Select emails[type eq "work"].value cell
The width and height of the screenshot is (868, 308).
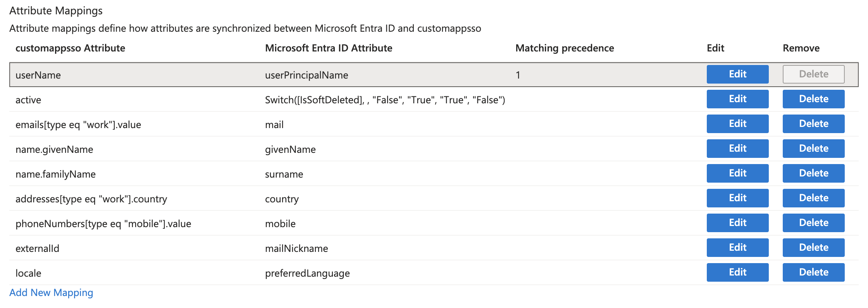pyautogui.click(x=78, y=125)
